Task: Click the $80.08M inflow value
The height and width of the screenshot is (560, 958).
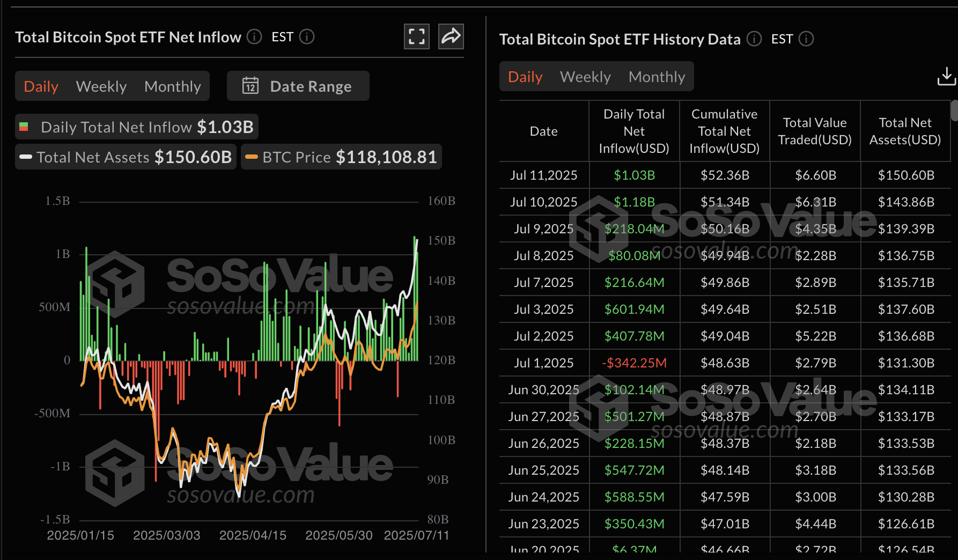Action: 634,255
